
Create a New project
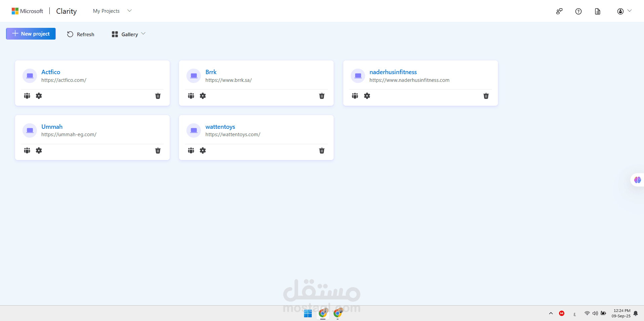[x=31, y=34]
